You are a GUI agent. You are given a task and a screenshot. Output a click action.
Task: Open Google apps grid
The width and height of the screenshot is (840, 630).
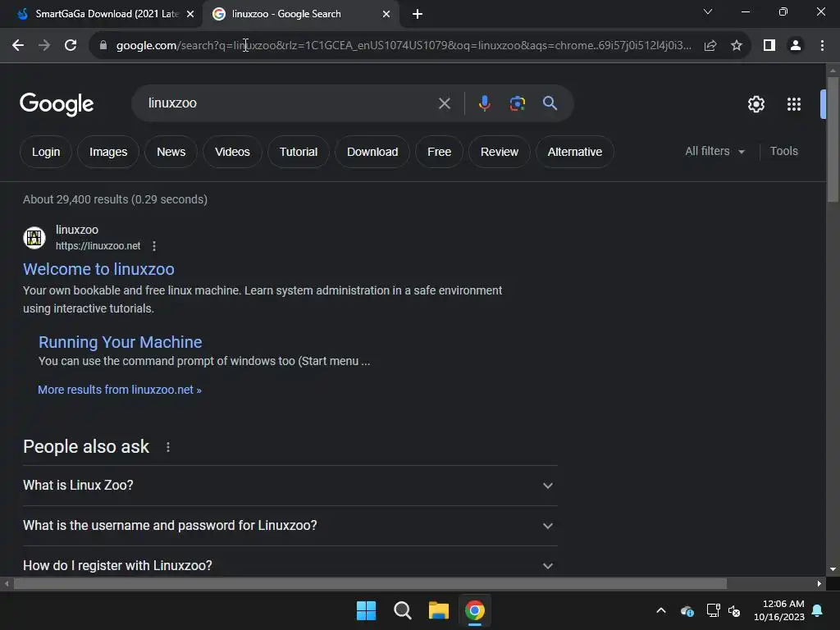794,104
